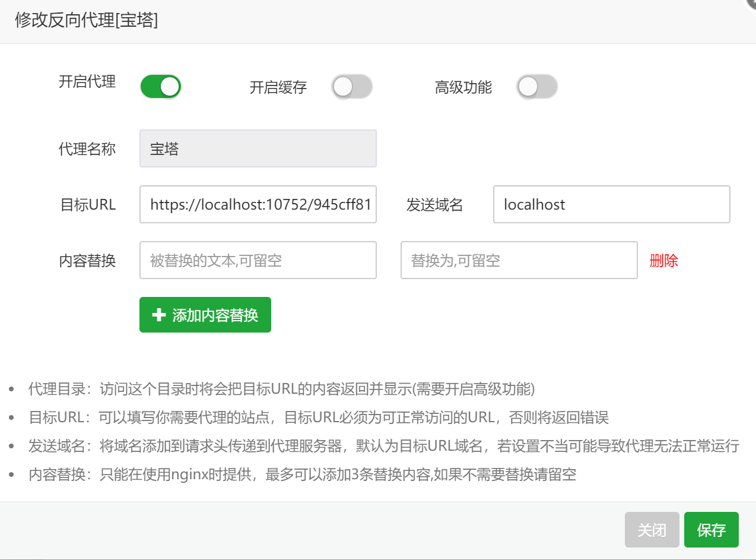Click the 发送域名 help note
Image resolution: width=756 pixels, height=560 pixels.
pyautogui.click(x=384, y=446)
